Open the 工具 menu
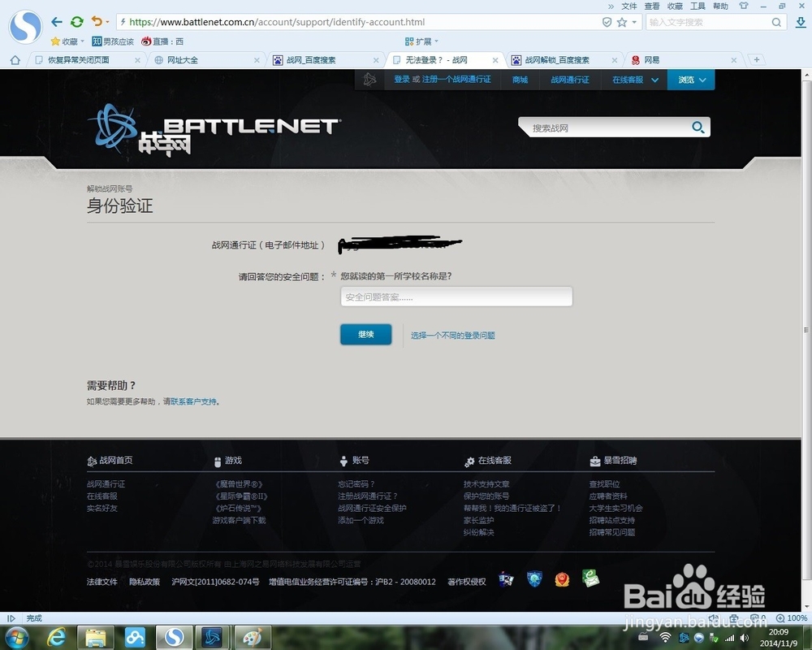This screenshot has height=650, width=812. (x=698, y=6)
